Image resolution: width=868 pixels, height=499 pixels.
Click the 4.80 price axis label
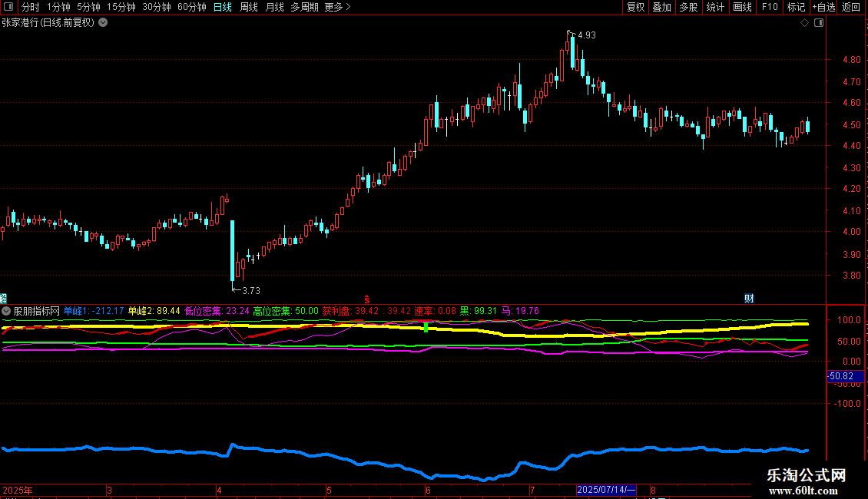[x=851, y=60]
